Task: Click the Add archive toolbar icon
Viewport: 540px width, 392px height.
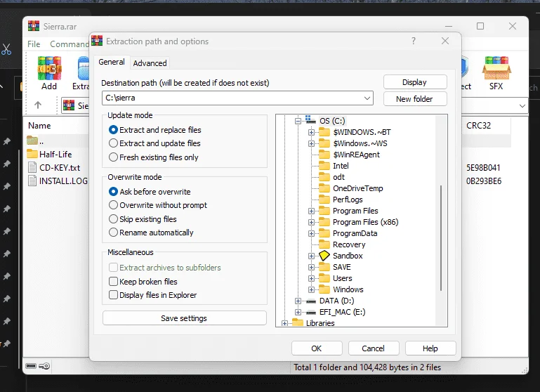Action: pyautogui.click(x=49, y=69)
